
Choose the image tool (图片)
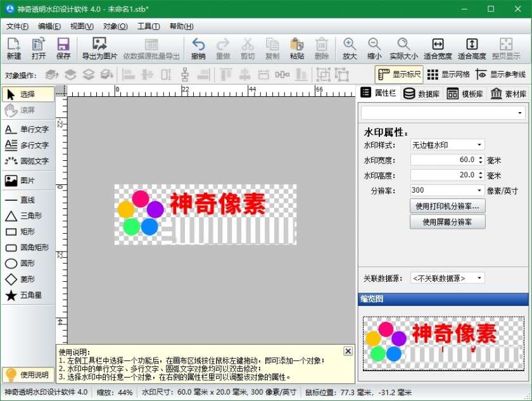pos(27,181)
